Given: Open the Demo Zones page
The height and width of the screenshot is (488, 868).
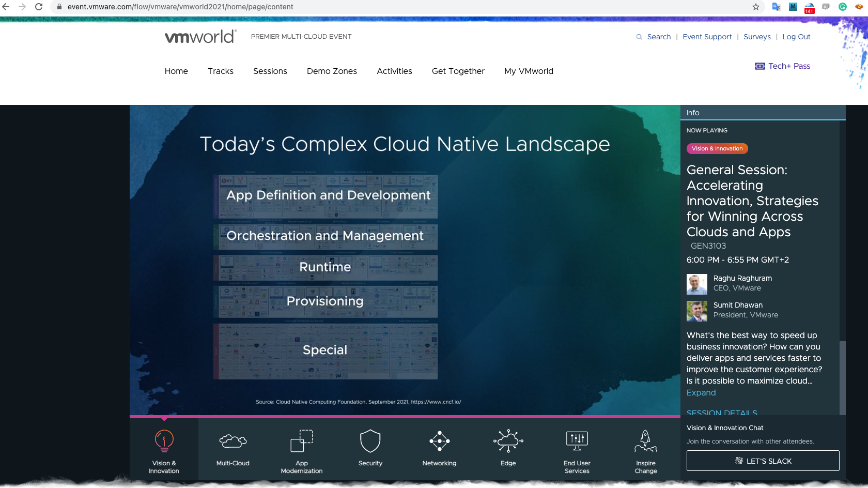Looking at the screenshot, I should click(332, 71).
